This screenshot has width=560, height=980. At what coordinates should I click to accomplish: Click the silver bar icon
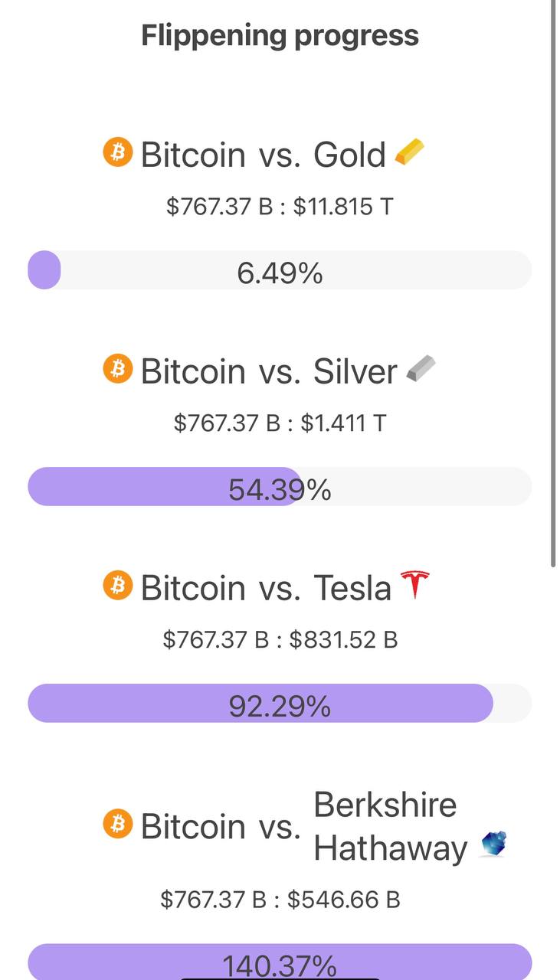click(420, 370)
